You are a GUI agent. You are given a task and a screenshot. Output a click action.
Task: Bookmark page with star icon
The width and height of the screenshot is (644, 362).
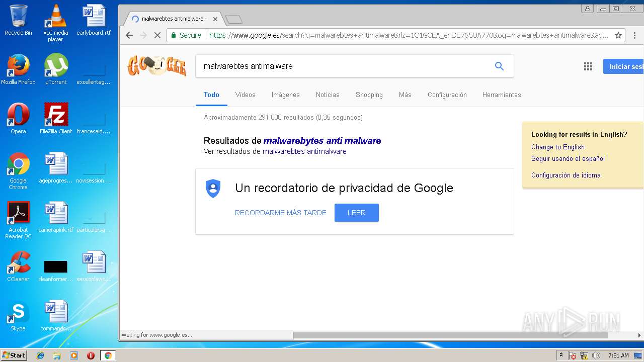coord(618,35)
